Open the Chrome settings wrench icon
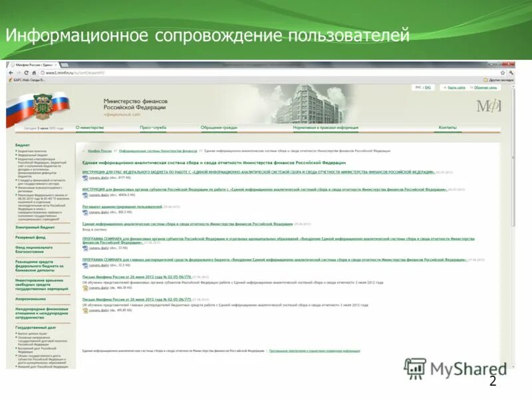The image size is (532, 399). [511, 72]
